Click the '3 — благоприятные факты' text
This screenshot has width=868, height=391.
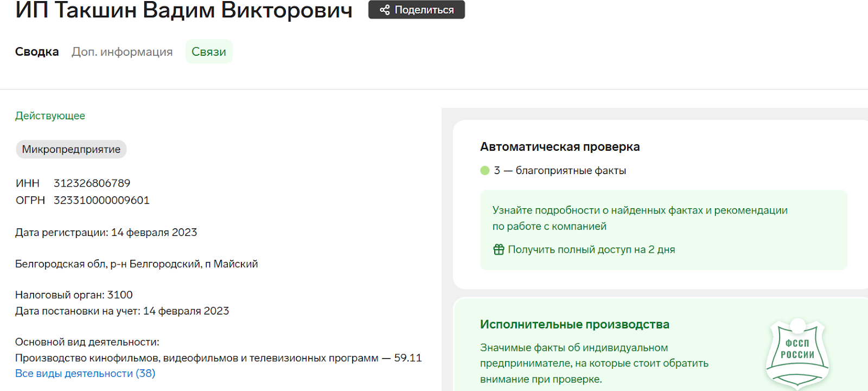(x=560, y=171)
